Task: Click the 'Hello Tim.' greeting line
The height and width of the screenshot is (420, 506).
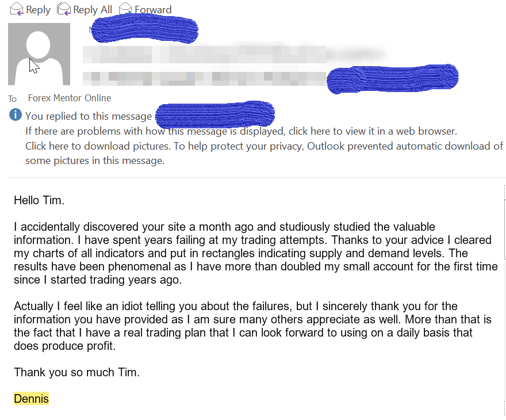Action: pyautogui.click(x=39, y=200)
